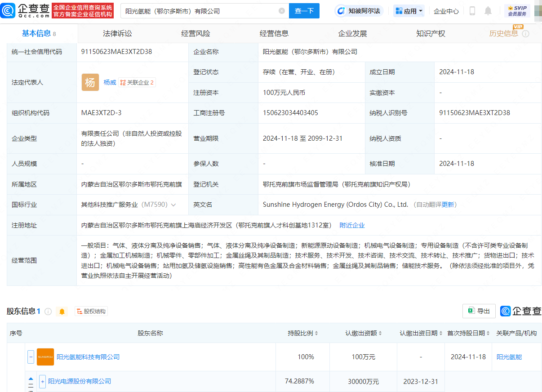Screen dimensions: 542x392
Task: Click registered capital value 100万元人民币
Action: 284,93
